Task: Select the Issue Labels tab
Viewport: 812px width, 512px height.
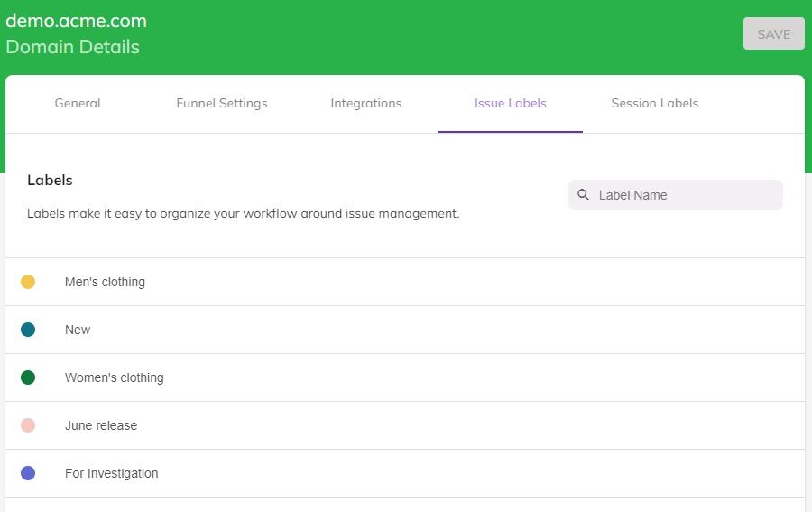Action: [511, 103]
